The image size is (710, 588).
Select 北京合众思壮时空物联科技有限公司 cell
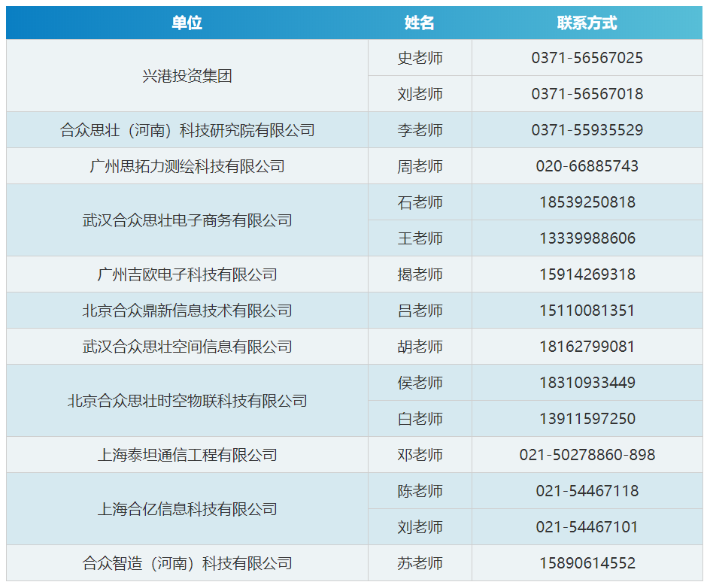187,401
